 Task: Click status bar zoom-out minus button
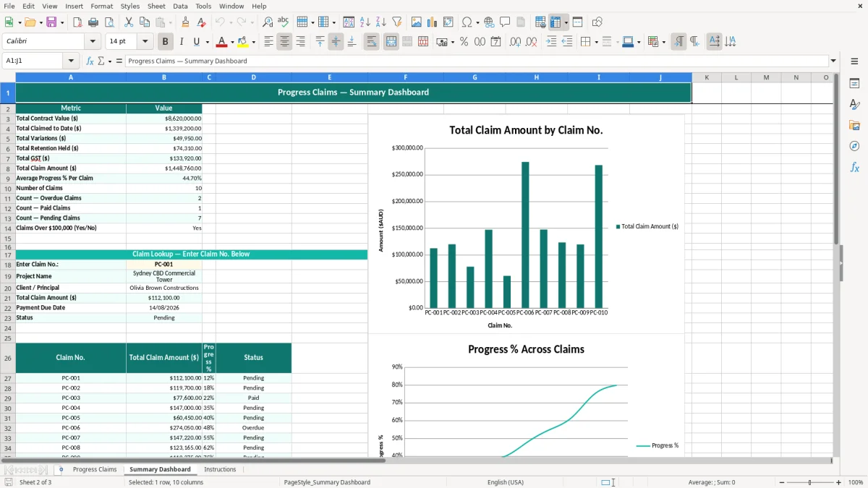(780, 482)
